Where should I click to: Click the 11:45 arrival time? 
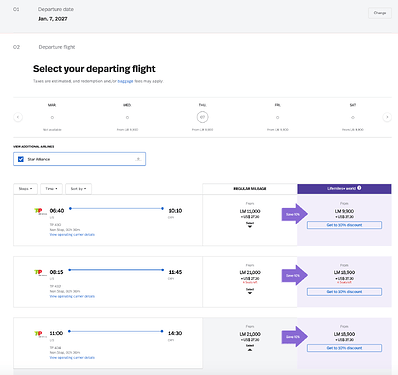click(x=175, y=272)
